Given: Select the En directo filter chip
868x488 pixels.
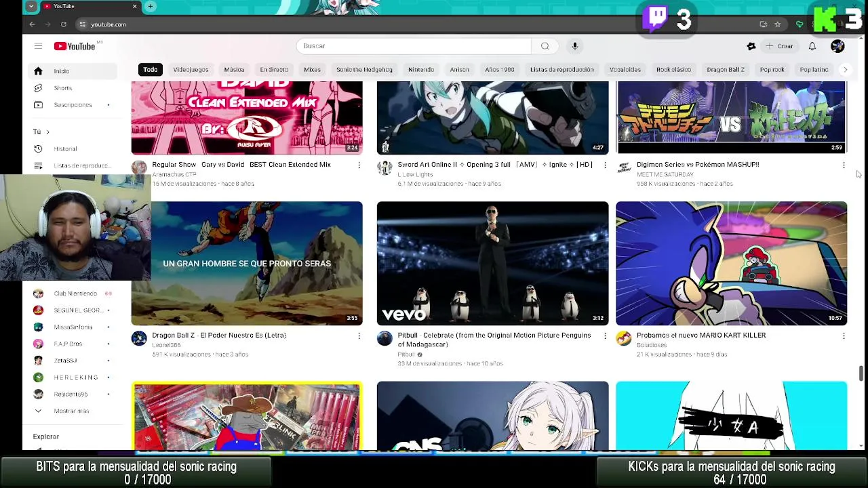Looking at the screenshot, I should pyautogui.click(x=274, y=69).
